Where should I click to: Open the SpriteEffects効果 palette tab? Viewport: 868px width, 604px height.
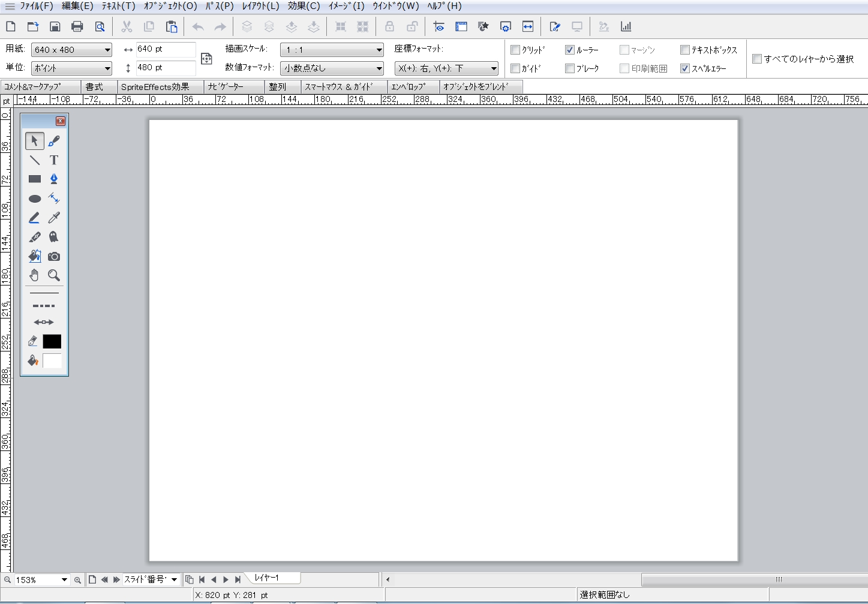[x=160, y=87]
